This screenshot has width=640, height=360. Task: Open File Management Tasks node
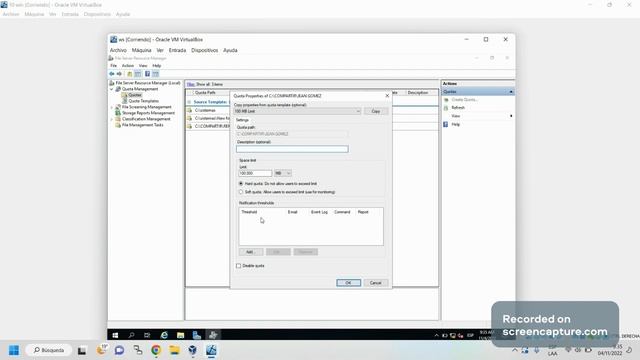[x=142, y=125]
